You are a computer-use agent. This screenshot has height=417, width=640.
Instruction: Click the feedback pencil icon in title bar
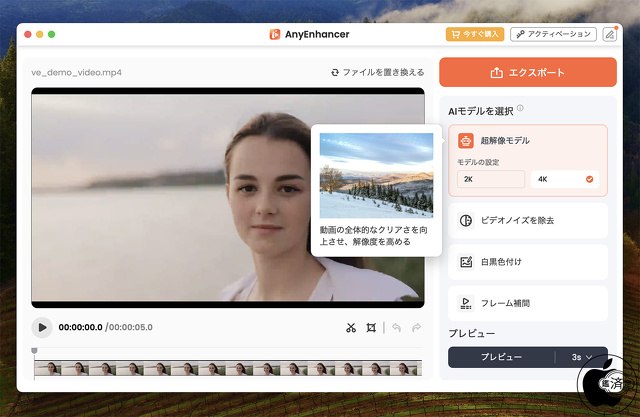(610, 34)
